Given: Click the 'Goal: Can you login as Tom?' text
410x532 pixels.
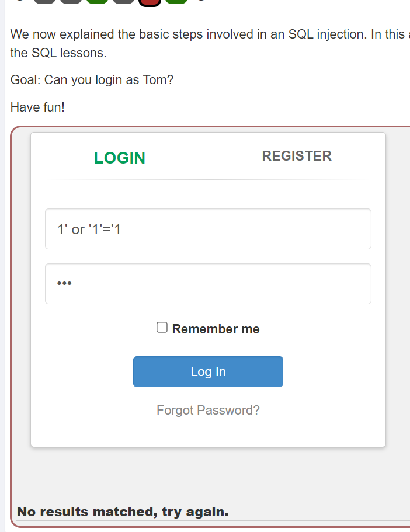Looking at the screenshot, I should tap(92, 80).
